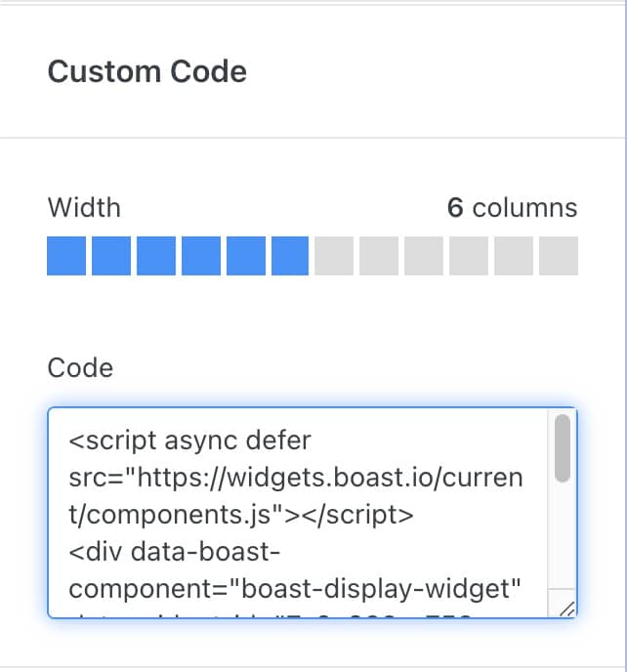
Task: Set width to 10 columns
Action: coord(469,256)
